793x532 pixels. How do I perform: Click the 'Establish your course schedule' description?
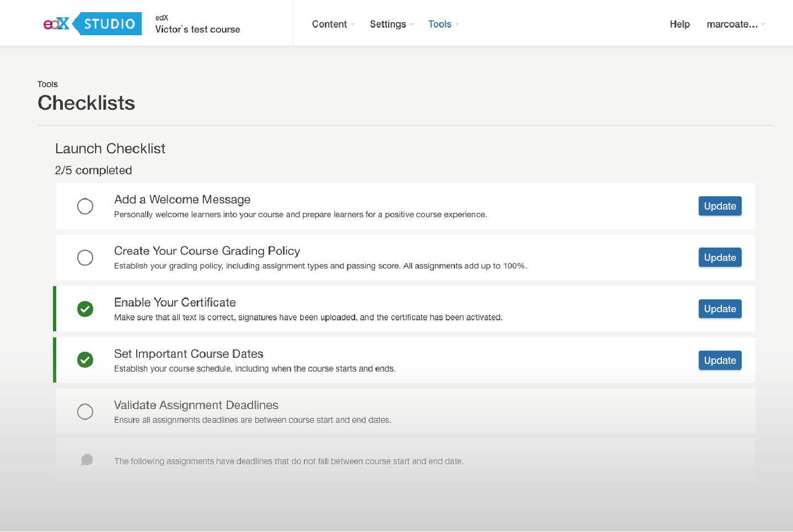click(x=255, y=369)
